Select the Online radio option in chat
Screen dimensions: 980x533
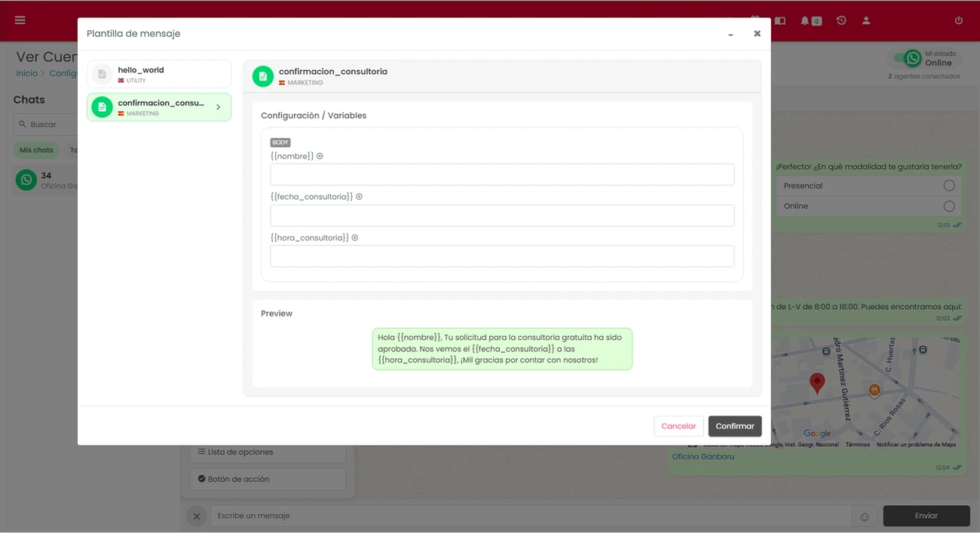(948, 206)
